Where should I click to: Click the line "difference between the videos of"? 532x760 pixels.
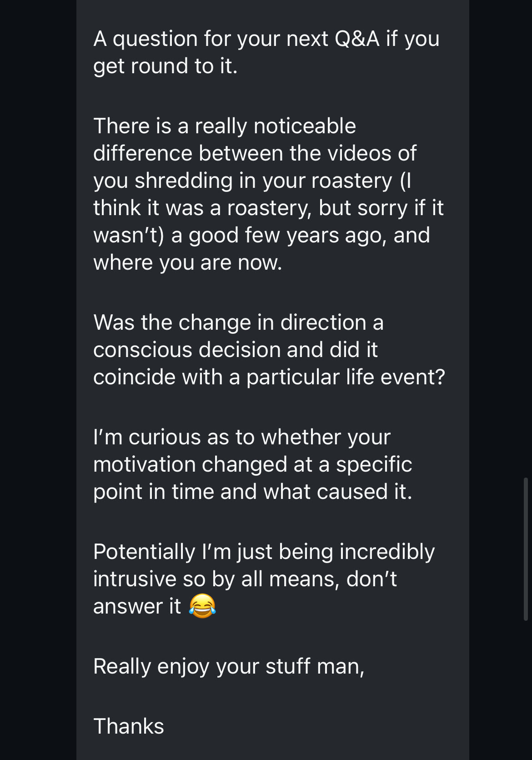click(x=255, y=153)
